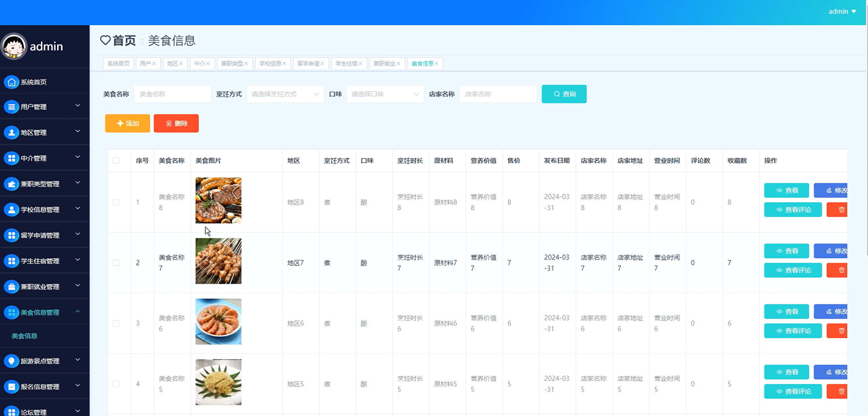Image resolution: width=868 pixels, height=416 pixels.
Task: Close the 留学申请 tab with its X
Action: click(322, 63)
